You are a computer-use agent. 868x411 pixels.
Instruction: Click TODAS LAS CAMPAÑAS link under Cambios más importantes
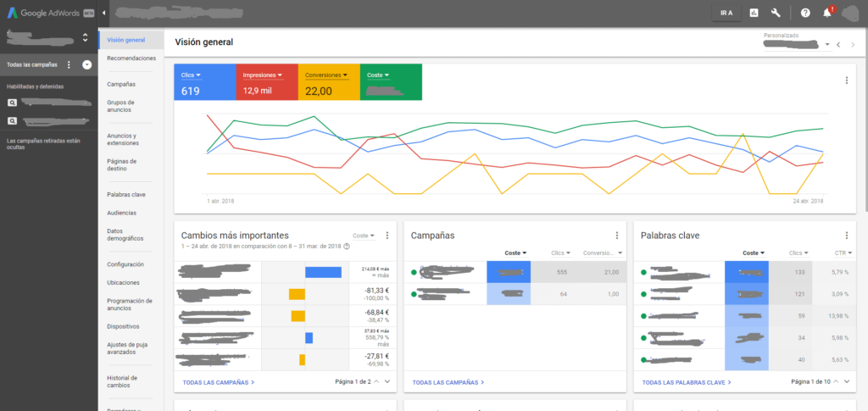pyautogui.click(x=218, y=382)
